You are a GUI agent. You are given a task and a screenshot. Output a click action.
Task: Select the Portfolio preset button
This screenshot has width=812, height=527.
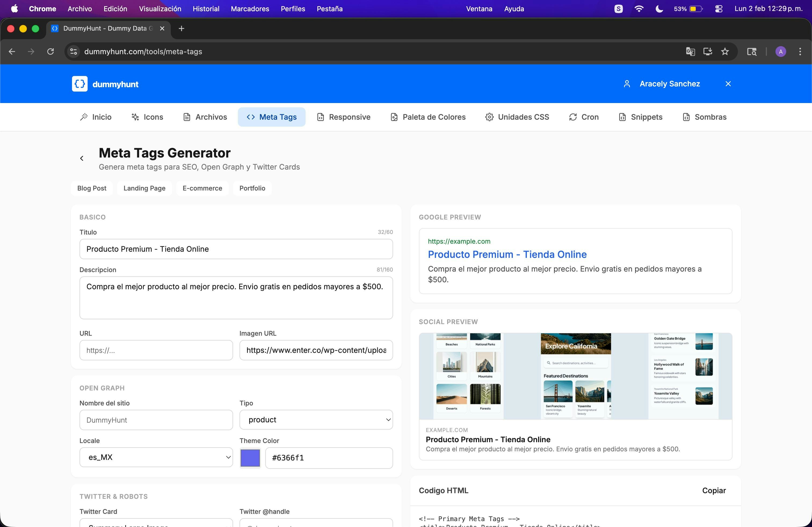pyautogui.click(x=252, y=188)
